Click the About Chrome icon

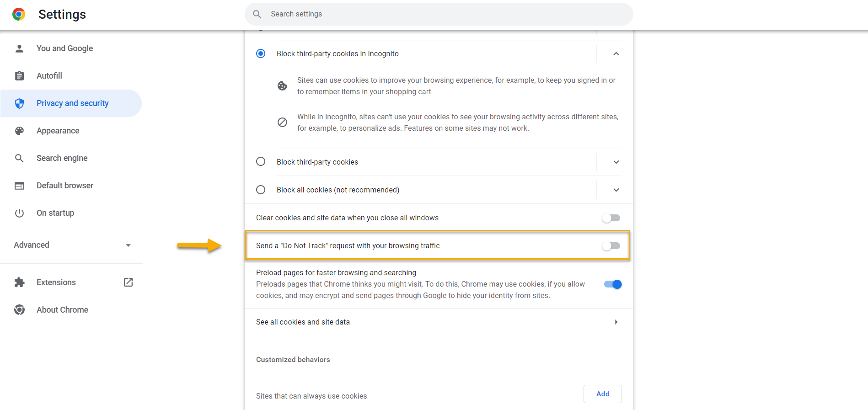(x=19, y=310)
